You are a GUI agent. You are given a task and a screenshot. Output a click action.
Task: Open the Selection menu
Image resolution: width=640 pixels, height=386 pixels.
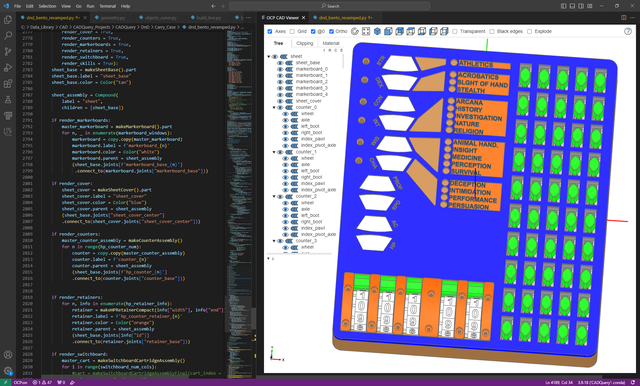(47, 6)
